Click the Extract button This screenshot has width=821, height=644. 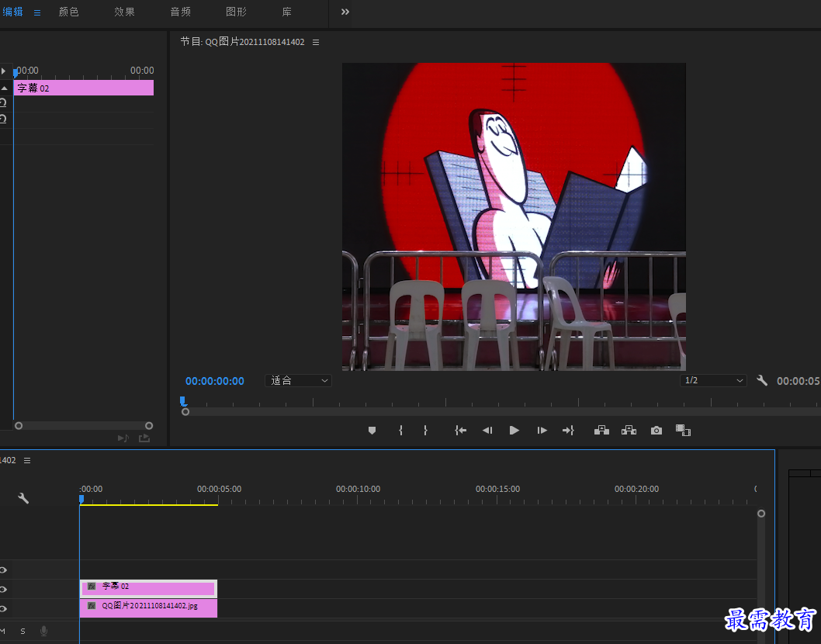coord(629,431)
